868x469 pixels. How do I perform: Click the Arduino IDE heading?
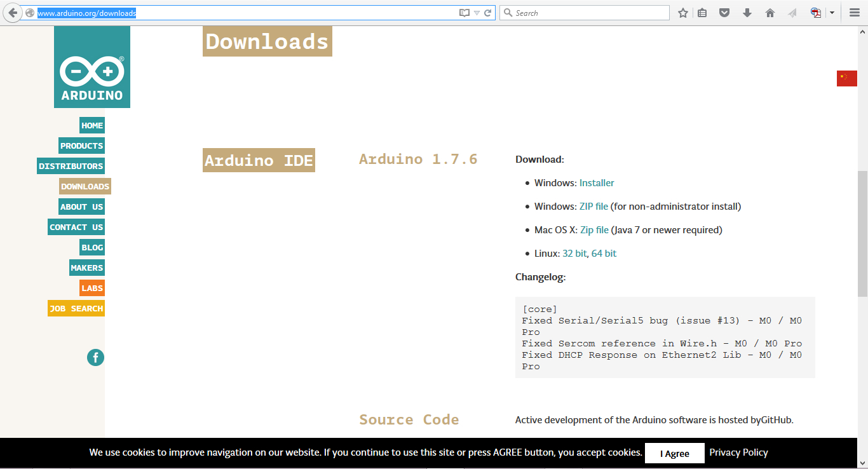coord(259,160)
